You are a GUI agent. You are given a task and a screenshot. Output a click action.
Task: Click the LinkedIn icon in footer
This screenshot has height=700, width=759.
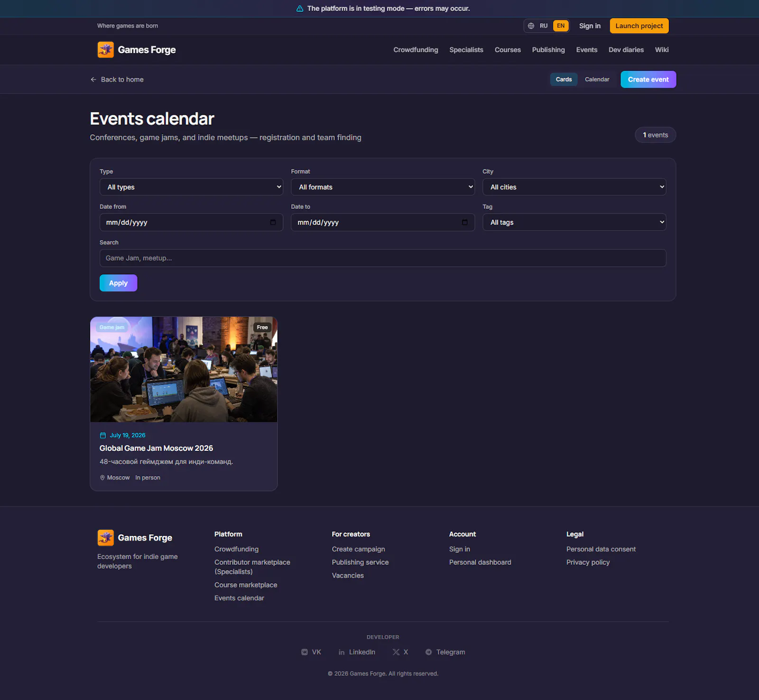[x=342, y=652]
